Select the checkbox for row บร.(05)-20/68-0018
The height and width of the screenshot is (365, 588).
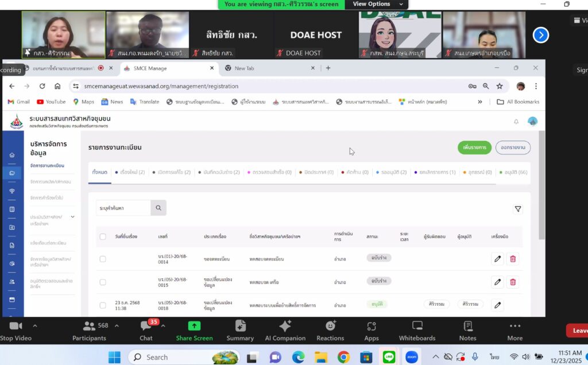point(103,305)
